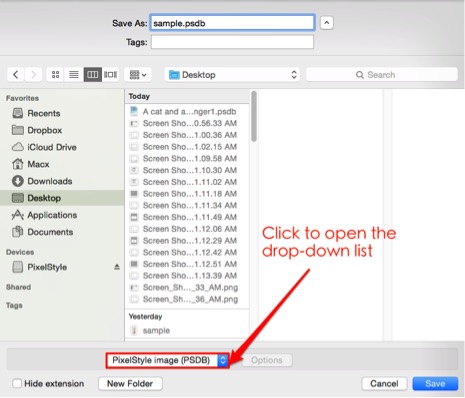Select the sample file under Yesterday
This screenshot has width=465, height=398.
(187, 331)
